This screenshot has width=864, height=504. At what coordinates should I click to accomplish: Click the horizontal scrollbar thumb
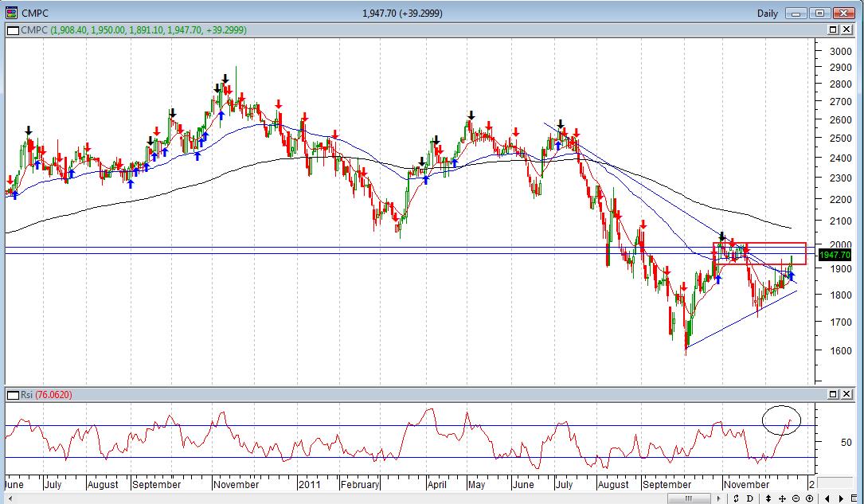click(688, 498)
